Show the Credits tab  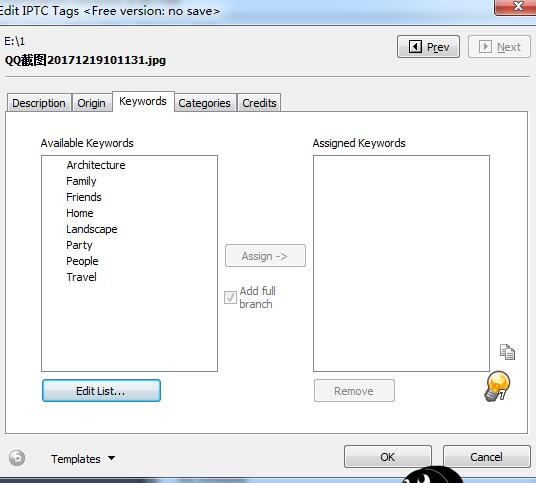[259, 103]
